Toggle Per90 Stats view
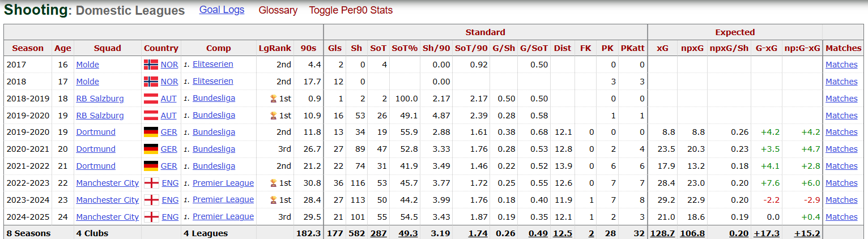This screenshot has height=239, width=868. (351, 10)
